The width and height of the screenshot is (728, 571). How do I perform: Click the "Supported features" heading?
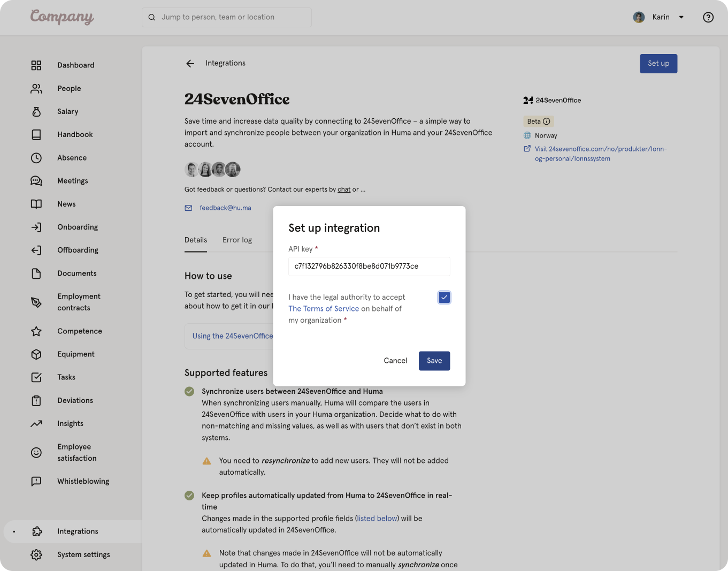(226, 373)
